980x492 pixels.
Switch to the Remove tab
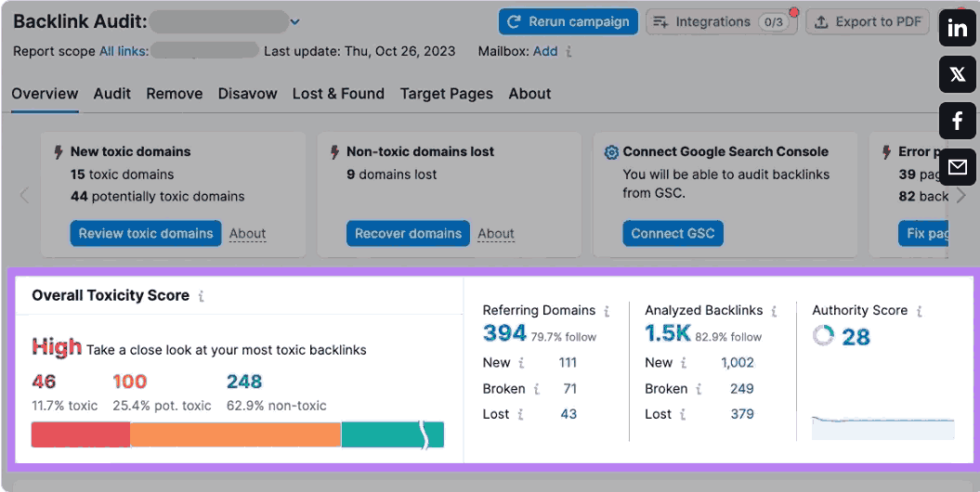point(175,94)
